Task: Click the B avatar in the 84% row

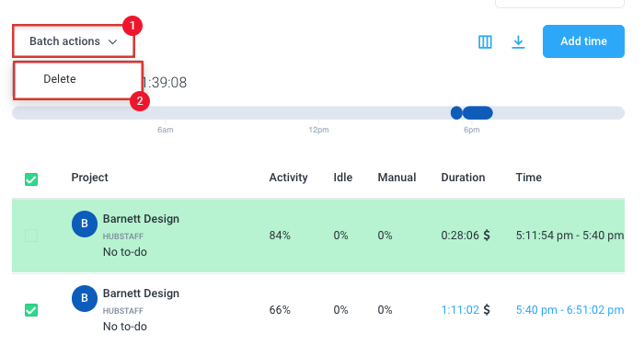Action: (x=85, y=224)
